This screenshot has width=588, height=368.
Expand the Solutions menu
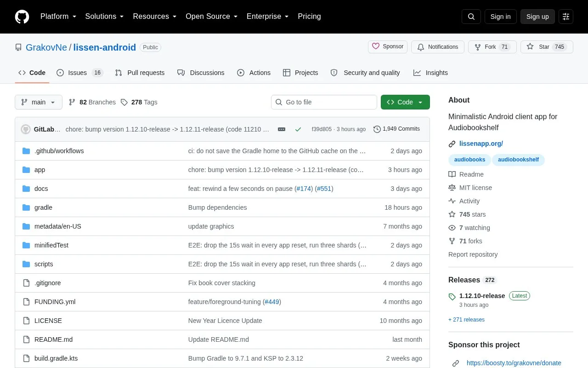(x=105, y=17)
